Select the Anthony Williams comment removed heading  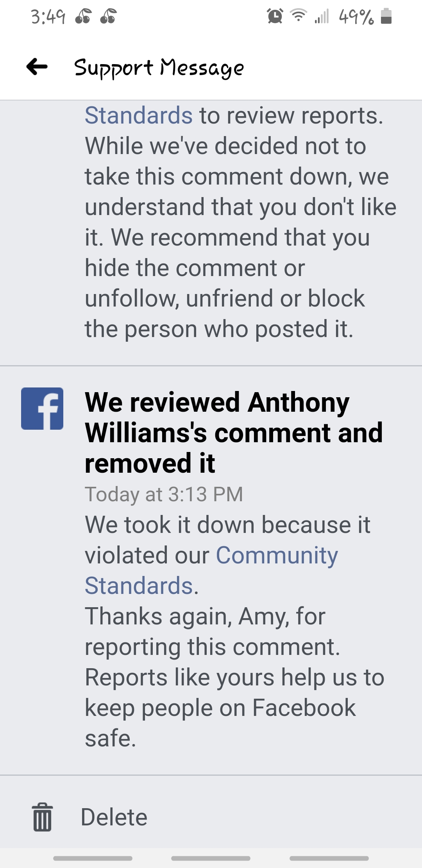(x=234, y=433)
